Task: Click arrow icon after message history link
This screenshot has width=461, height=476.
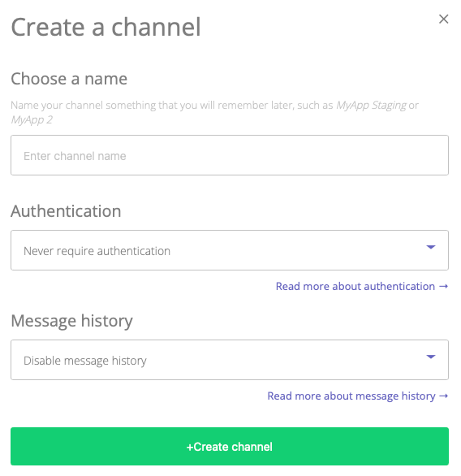Action: pos(444,396)
